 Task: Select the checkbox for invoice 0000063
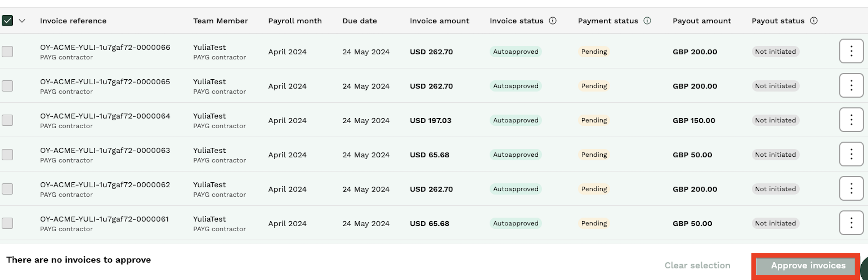[7, 154]
